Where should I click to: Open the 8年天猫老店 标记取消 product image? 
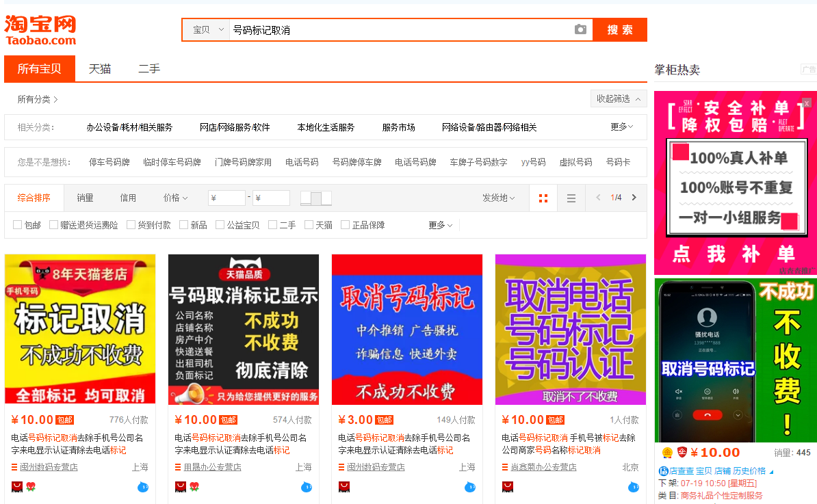pyautogui.click(x=80, y=329)
